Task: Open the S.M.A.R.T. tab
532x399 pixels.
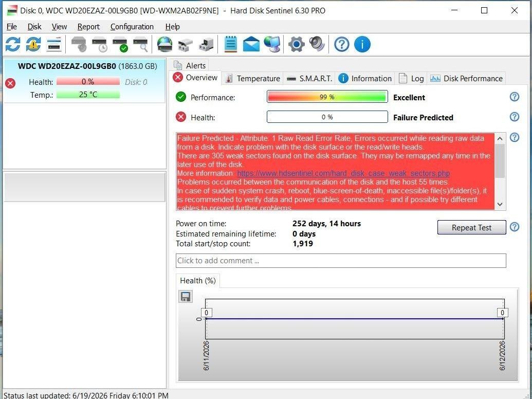Action: pyautogui.click(x=309, y=78)
